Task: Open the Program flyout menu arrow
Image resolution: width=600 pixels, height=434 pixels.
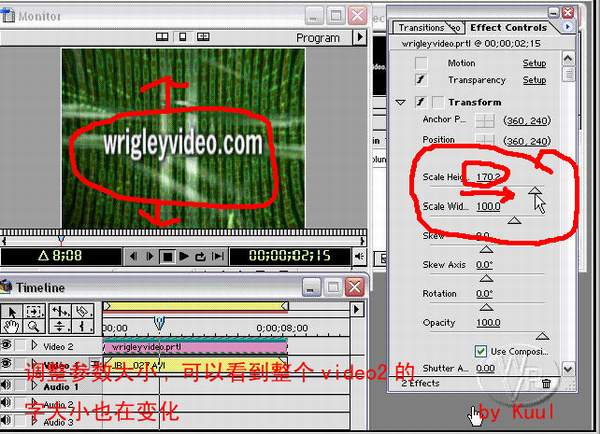Action: click(360, 37)
